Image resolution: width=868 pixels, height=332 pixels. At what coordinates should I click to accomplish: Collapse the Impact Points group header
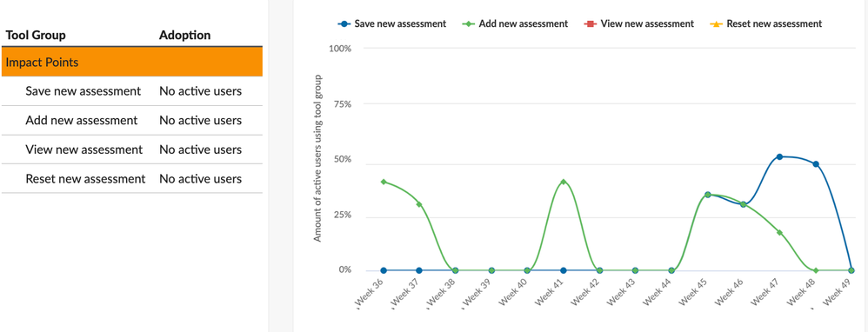pos(131,62)
